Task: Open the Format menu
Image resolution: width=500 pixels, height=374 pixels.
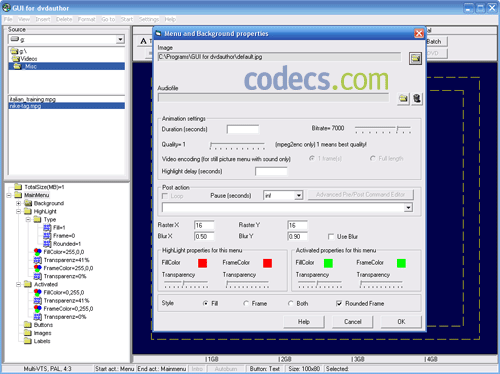Action: (86, 19)
